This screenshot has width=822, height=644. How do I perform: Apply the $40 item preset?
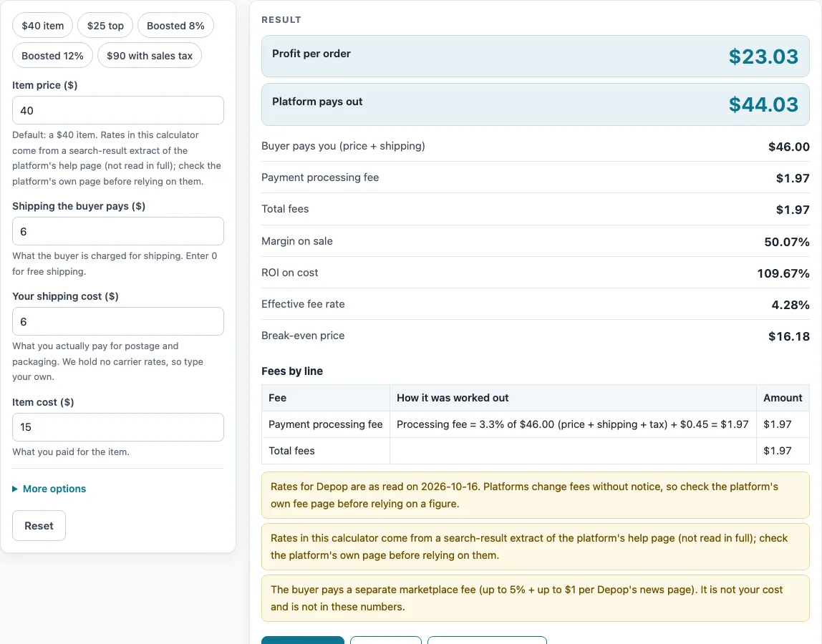[x=42, y=26]
